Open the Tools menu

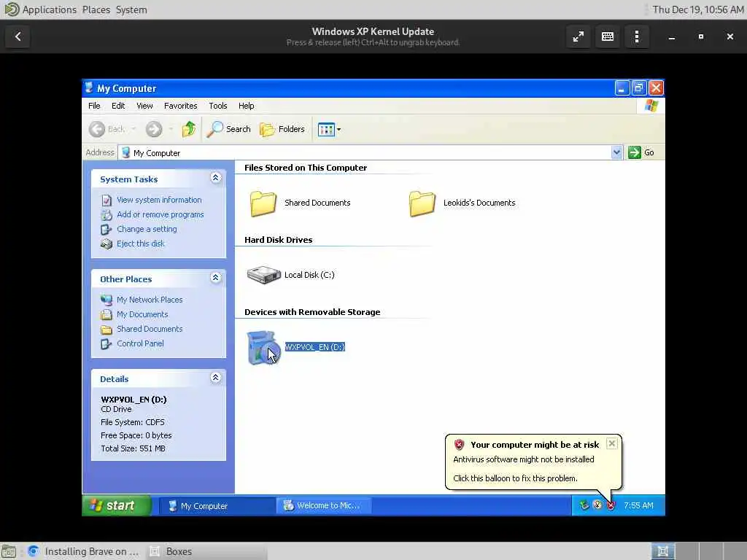[217, 106]
